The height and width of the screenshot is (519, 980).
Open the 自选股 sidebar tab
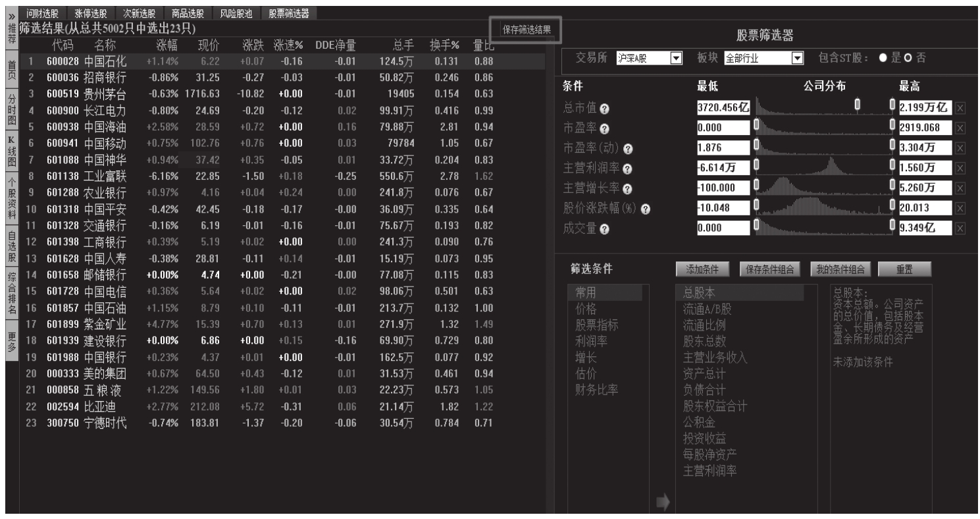[x=11, y=246]
